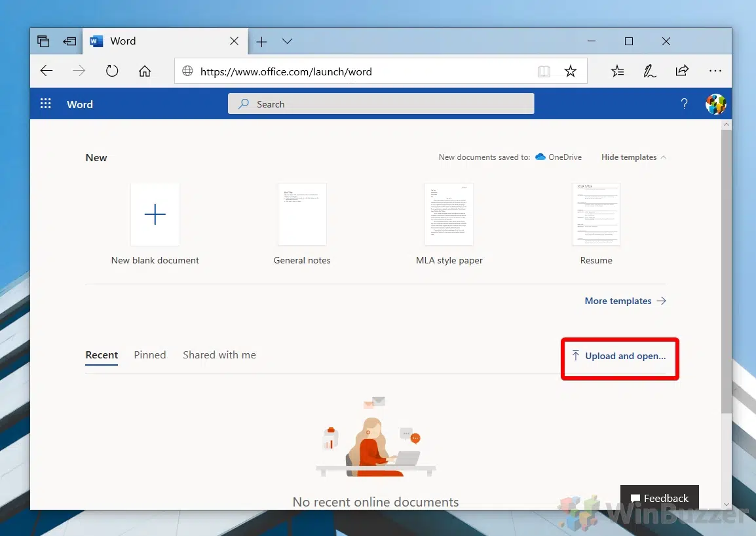The height and width of the screenshot is (536, 756).
Task: Go to the browser home page
Action: tap(145, 71)
